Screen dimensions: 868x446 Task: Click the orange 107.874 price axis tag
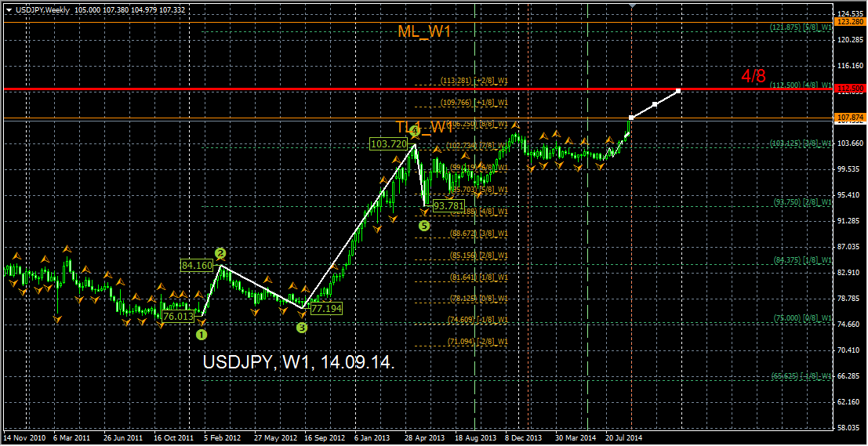(x=851, y=118)
